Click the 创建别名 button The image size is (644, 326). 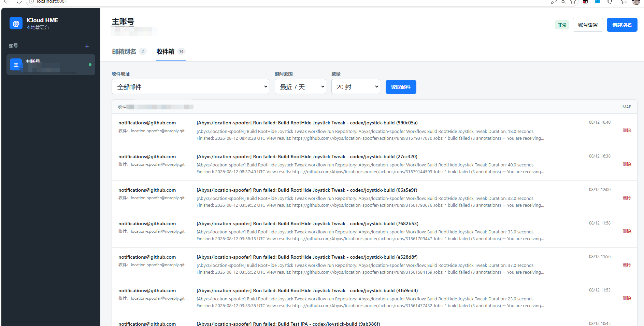point(622,25)
